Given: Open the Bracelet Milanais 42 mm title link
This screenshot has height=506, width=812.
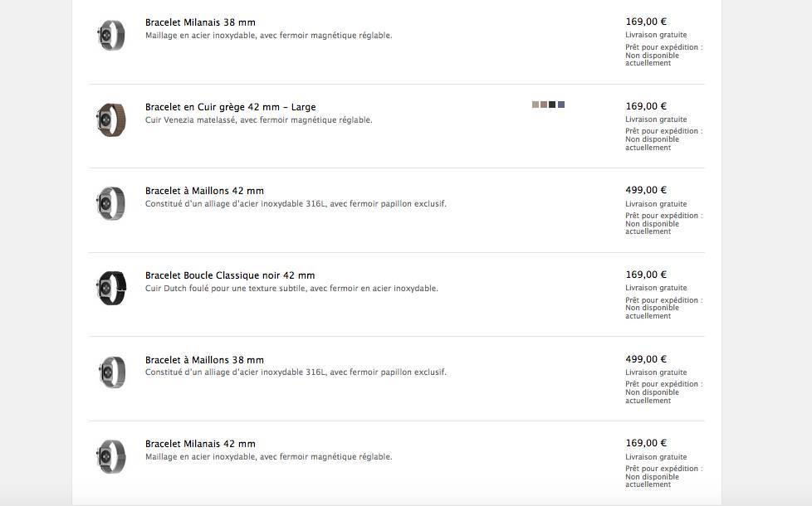Looking at the screenshot, I should click(x=200, y=444).
